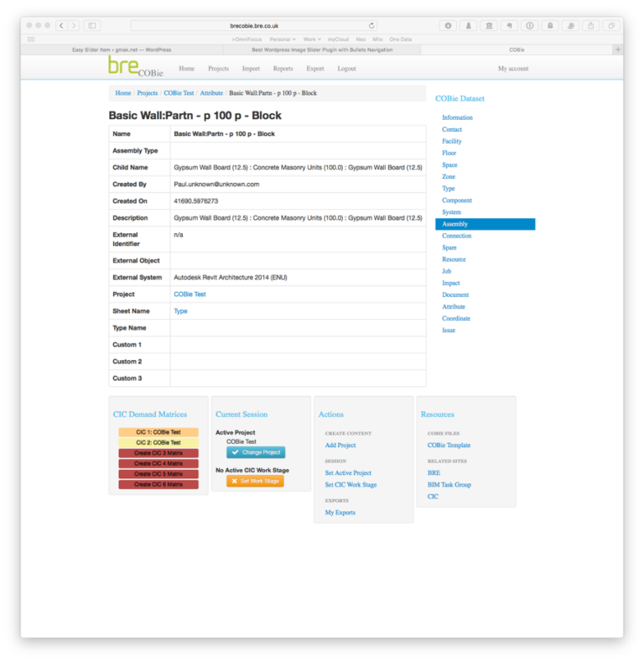
Task: Click the Safari forward arrow button
Action: pyautogui.click(x=74, y=26)
